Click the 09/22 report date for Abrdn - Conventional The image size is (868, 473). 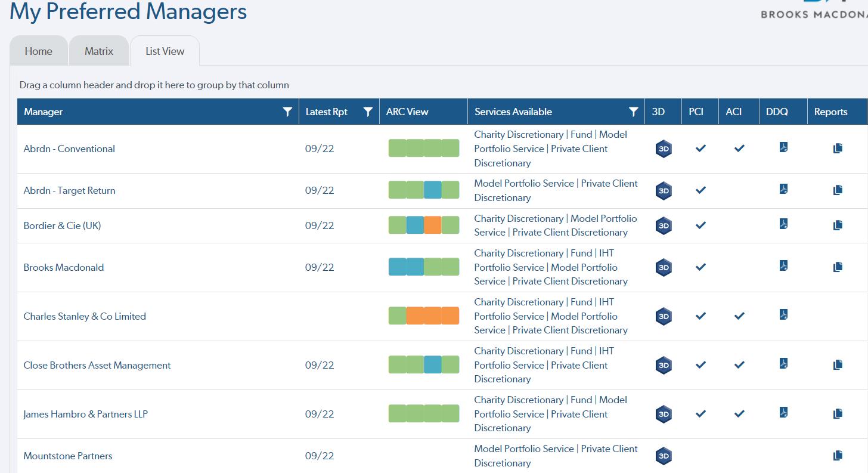point(320,149)
